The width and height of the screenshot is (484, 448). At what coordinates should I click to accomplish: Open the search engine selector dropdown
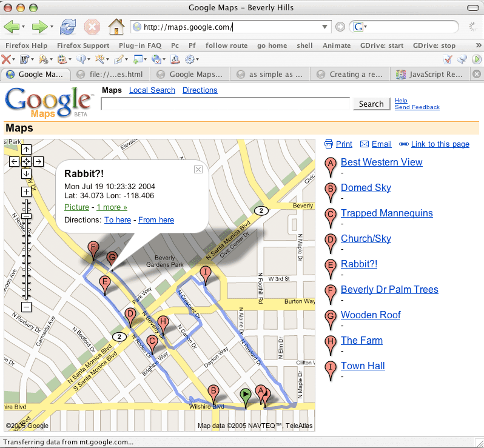(366, 27)
